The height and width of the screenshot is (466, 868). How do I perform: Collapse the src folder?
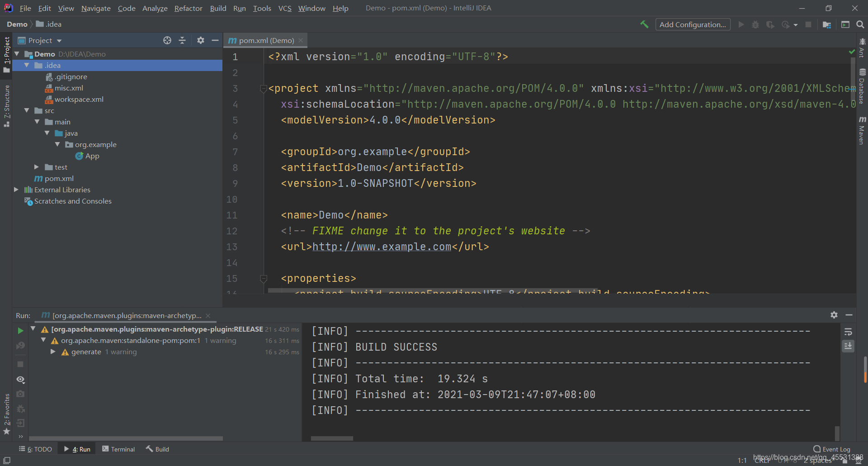click(x=27, y=110)
